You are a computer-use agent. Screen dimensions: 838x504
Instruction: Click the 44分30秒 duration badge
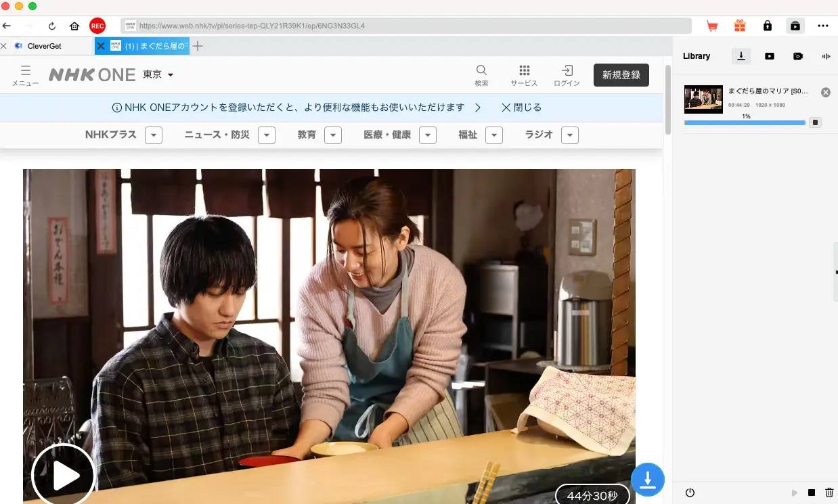592,496
